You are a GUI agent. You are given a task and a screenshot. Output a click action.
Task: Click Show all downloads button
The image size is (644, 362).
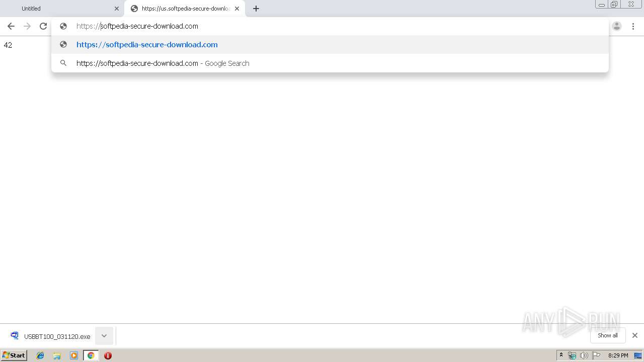click(608, 335)
